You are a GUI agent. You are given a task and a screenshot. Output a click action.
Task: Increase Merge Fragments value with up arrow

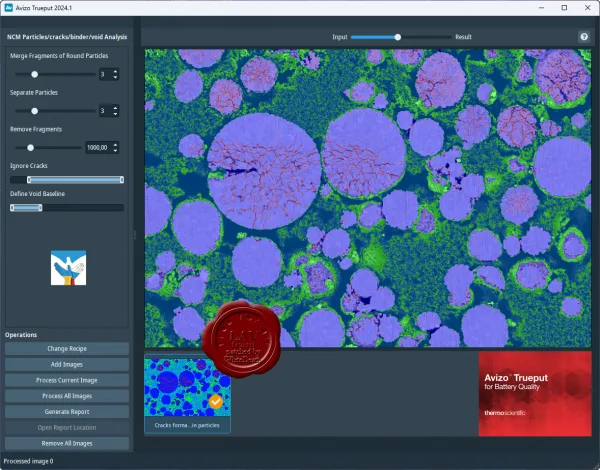116,71
